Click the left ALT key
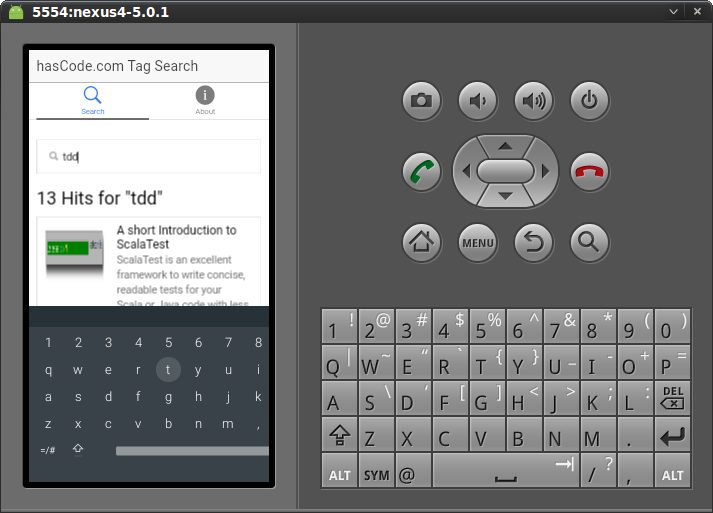Screen dimensions: 713x513 (339, 470)
